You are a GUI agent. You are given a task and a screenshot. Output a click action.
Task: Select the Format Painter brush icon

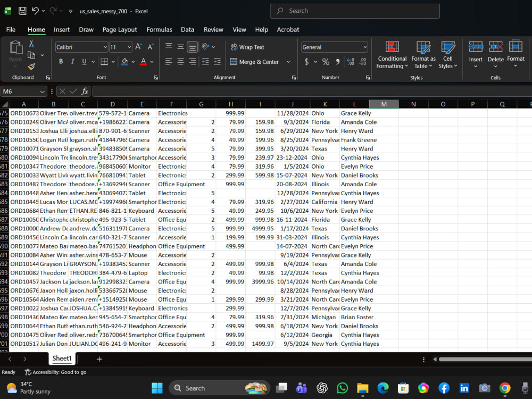click(31, 66)
